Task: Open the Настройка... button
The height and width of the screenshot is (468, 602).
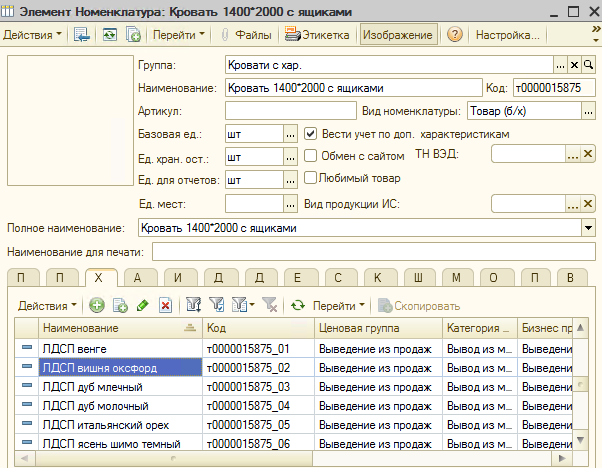Action: [x=508, y=35]
